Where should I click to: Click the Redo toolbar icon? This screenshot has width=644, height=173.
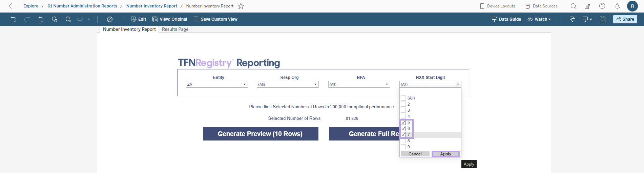pyautogui.click(x=27, y=19)
